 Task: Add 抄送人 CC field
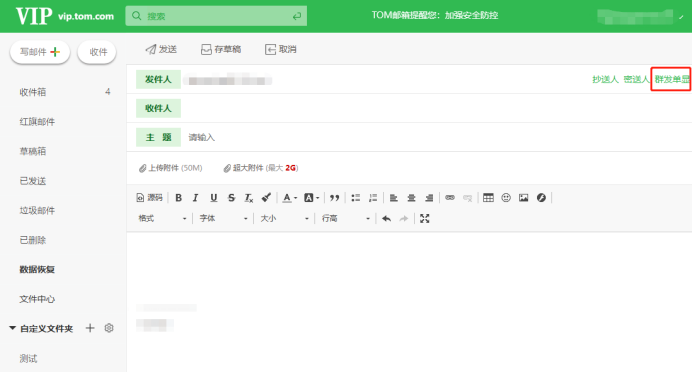[x=605, y=79]
